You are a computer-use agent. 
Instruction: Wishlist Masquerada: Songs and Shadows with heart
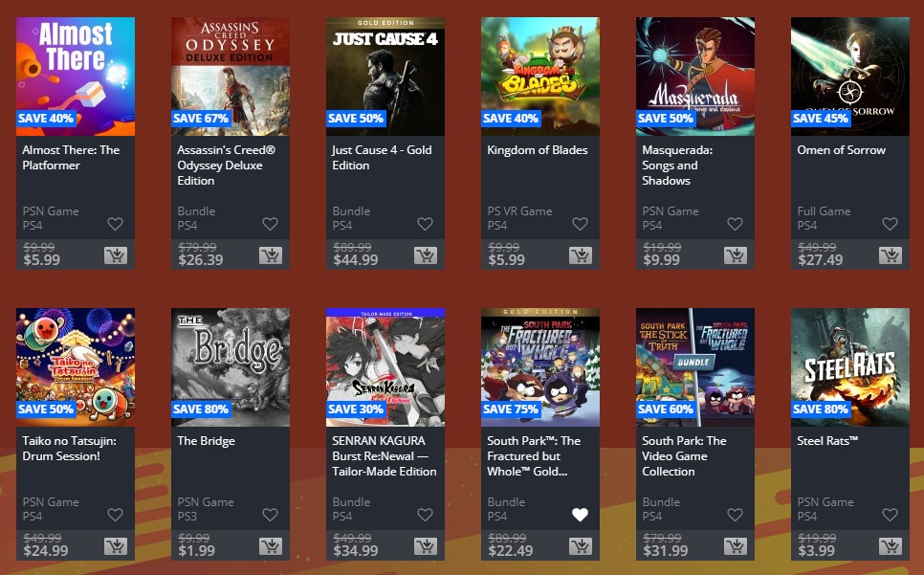pyautogui.click(x=735, y=224)
